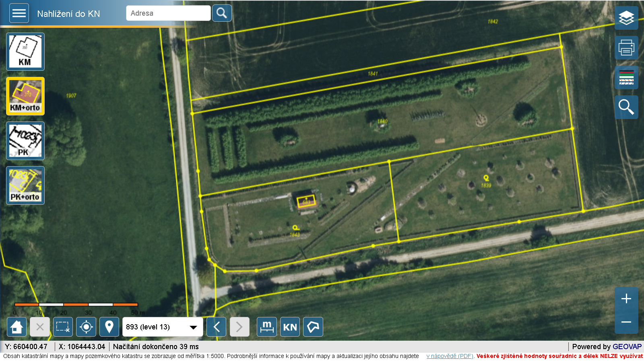Open the map layers panel
Image resolution: width=644 pixels, height=362 pixels.
click(x=626, y=18)
